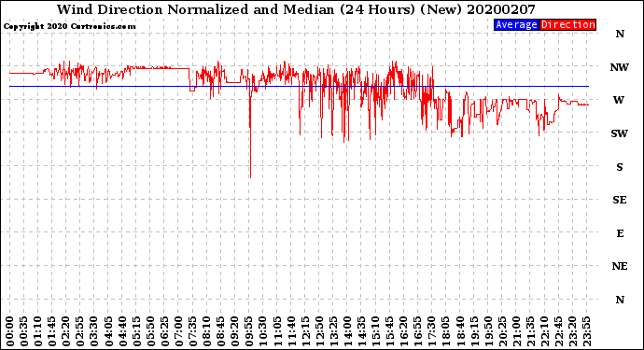The height and width of the screenshot is (350, 644).
Task: Click the '02:20' time label
Action: click(x=66, y=331)
